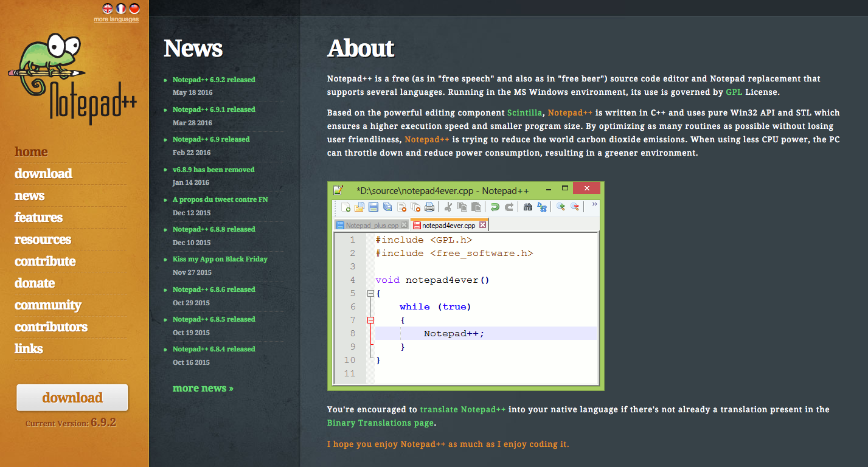The height and width of the screenshot is (467, 868).
Task: Open the GPL License link
Action: 734,92
